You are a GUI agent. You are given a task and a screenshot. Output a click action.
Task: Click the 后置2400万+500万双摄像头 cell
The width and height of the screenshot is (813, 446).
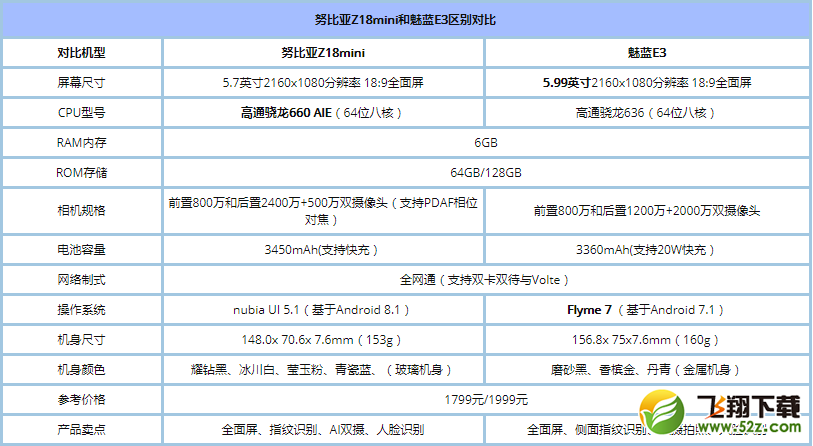pos(324,211)
